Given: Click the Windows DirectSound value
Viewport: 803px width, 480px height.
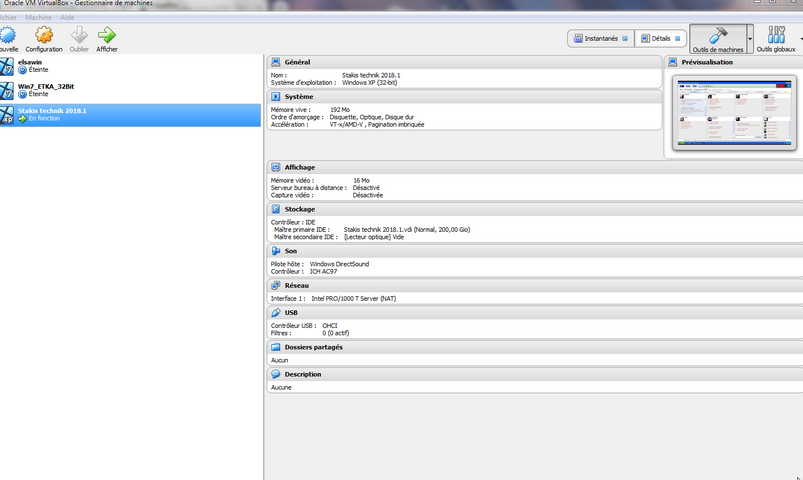Looking at the screenshot, I should [x=339, y=264].
